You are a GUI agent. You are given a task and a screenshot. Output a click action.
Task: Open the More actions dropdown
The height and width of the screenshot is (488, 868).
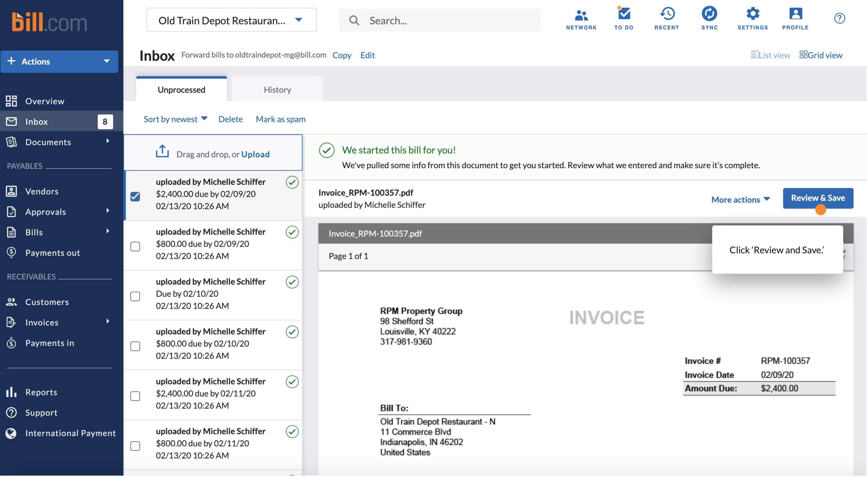pyautogui.click(x=740, y=200)
